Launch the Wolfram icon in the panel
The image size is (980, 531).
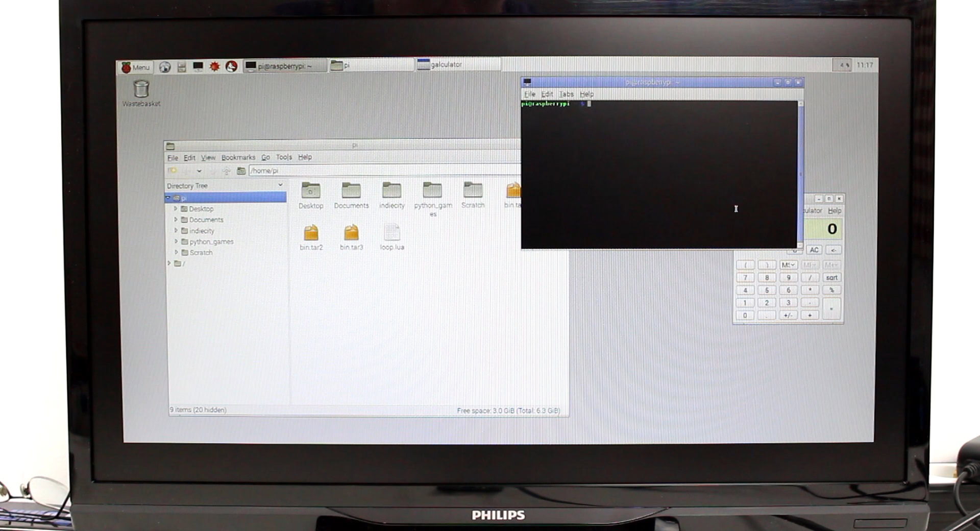click(231, 66)
